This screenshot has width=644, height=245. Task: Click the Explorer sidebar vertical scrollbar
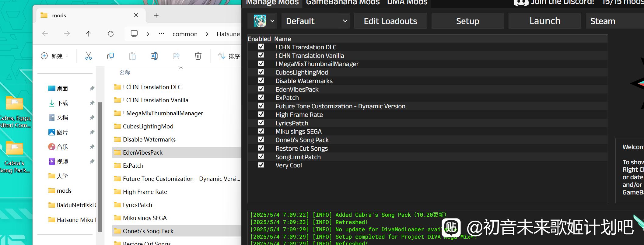[100, 167]
